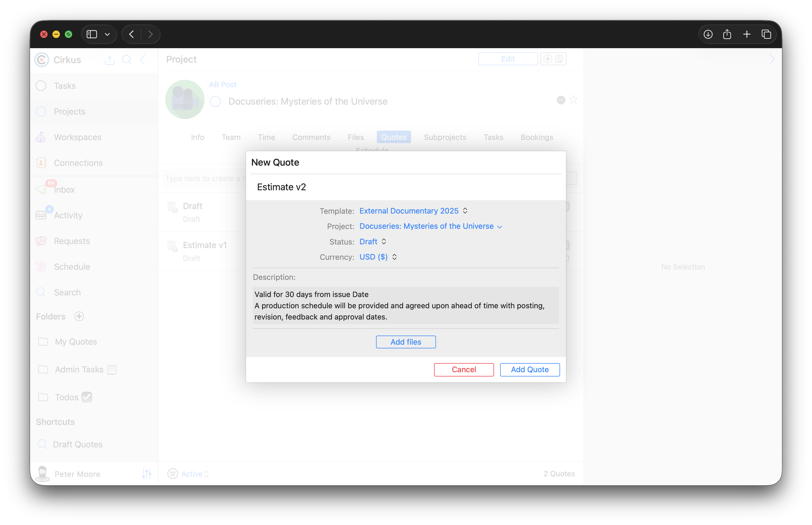Switch to the Subprojects tab
This screenshot has width=812, height=525.
tap(445, 137)
